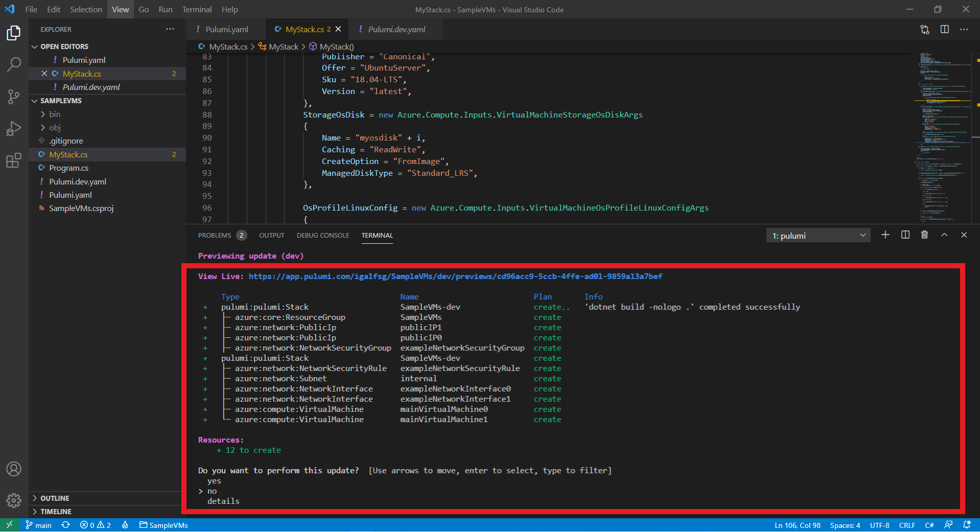980x532 pixels.
Task: Synchronize changes with sync icon
Action: 66,525
